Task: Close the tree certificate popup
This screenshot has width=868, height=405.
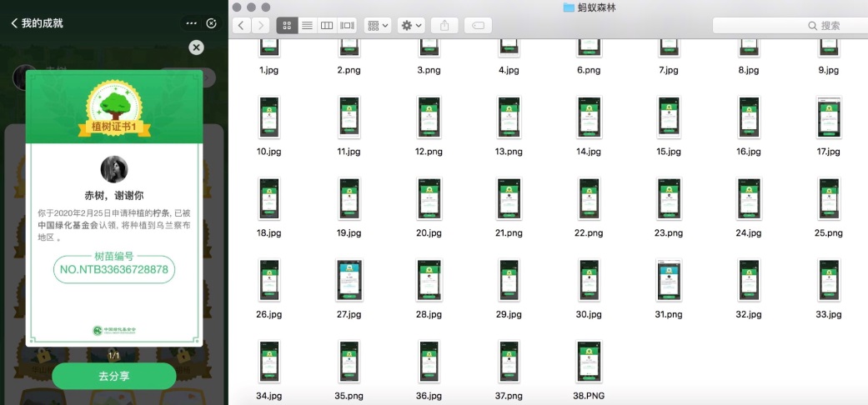Action: click(x=196, y=47)
